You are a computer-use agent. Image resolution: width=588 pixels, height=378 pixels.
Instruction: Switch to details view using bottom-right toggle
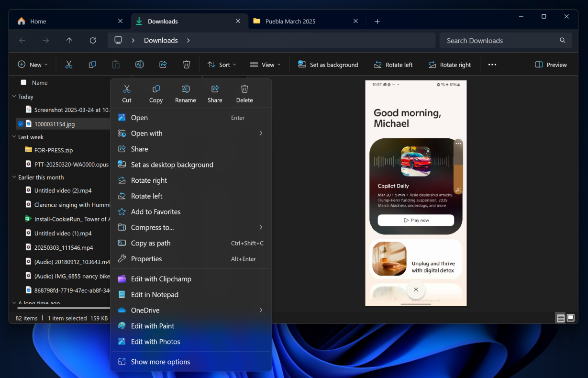pos(560,318)
